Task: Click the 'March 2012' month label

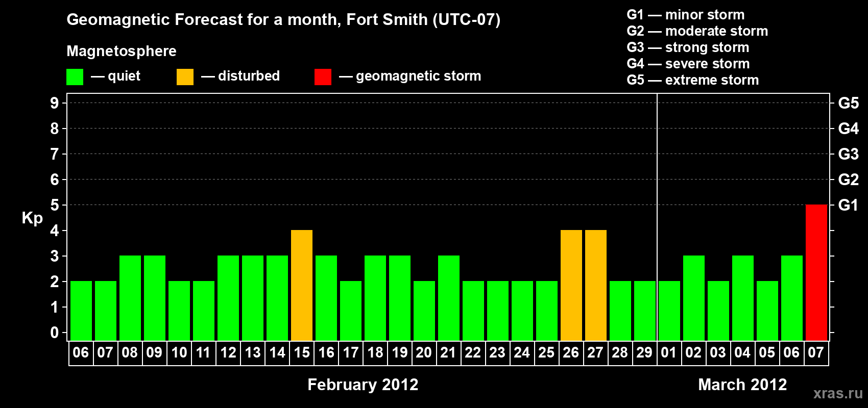Action: pyautogui.click(x=742, y=385)
